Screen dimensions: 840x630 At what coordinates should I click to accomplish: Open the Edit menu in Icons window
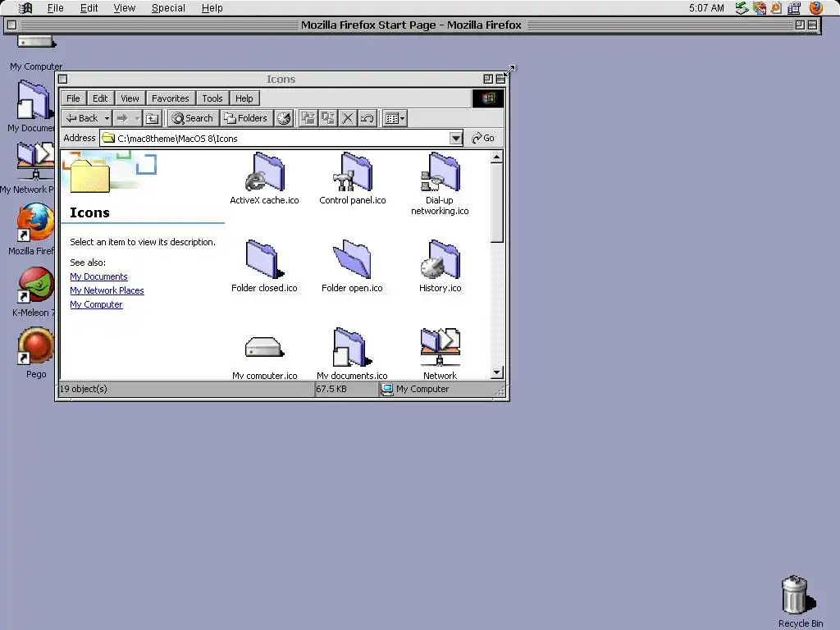tap(100, 98)
